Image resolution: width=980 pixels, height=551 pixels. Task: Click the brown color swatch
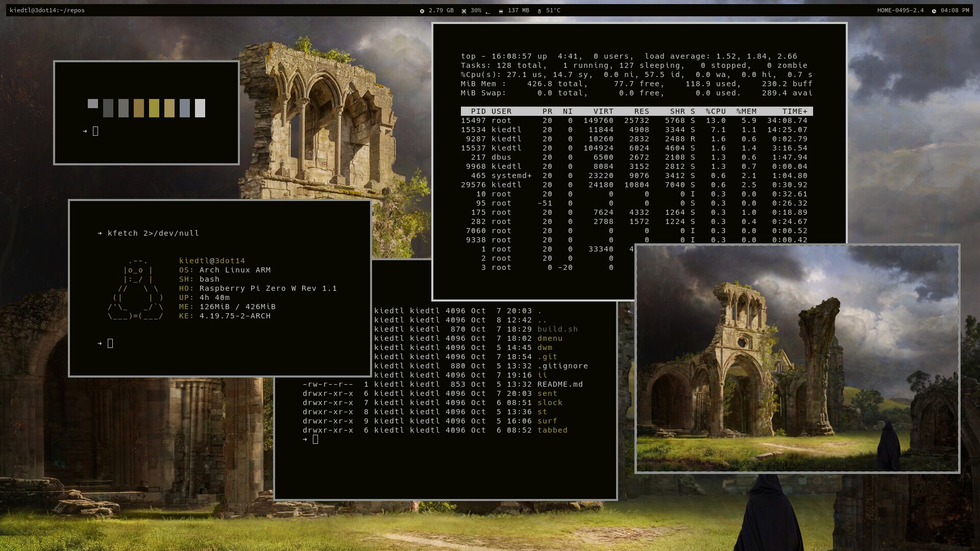[139, 108]
